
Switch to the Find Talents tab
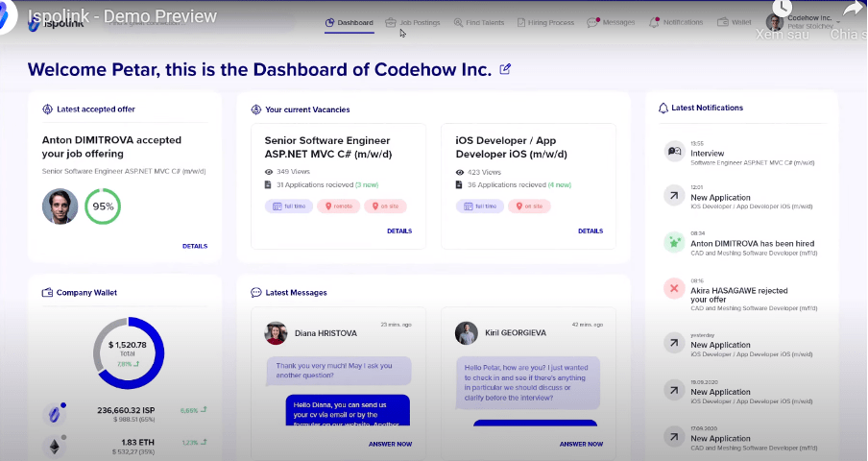point(477,22)
